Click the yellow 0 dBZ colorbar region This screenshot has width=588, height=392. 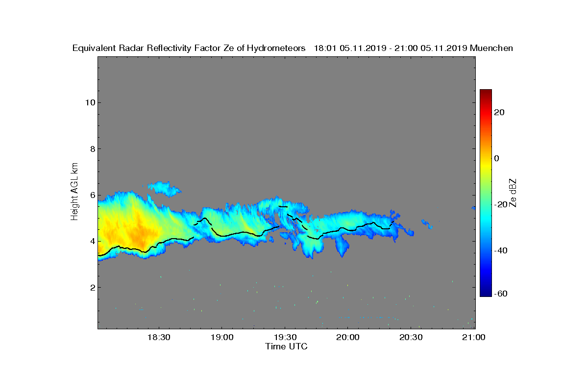click(x=486, y=158)
